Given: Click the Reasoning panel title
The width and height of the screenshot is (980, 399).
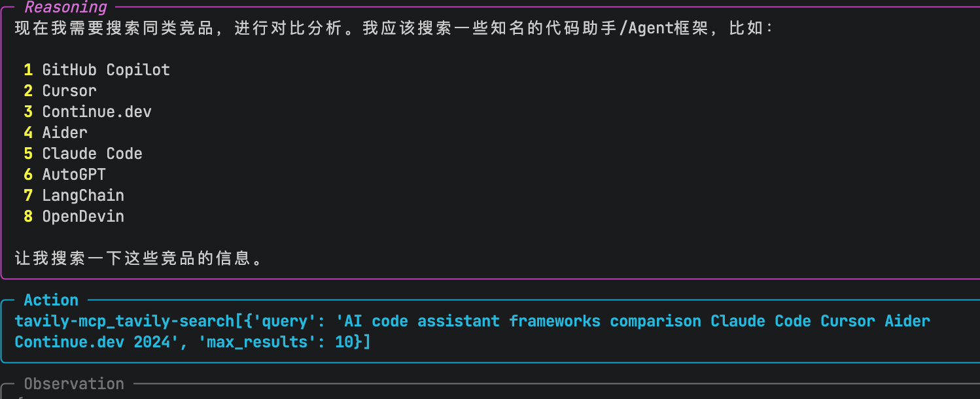Looking at the screenshot, I should pos(65,7).
